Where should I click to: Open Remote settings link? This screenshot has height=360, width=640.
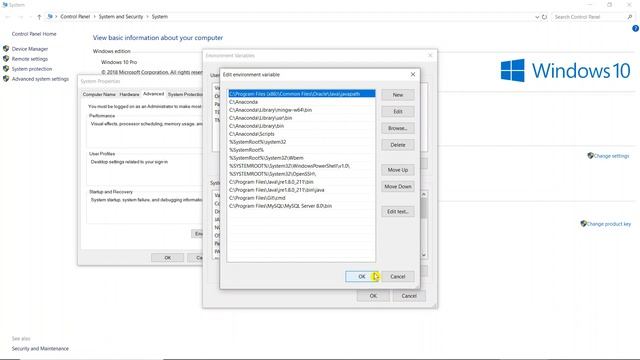point(29,59)
